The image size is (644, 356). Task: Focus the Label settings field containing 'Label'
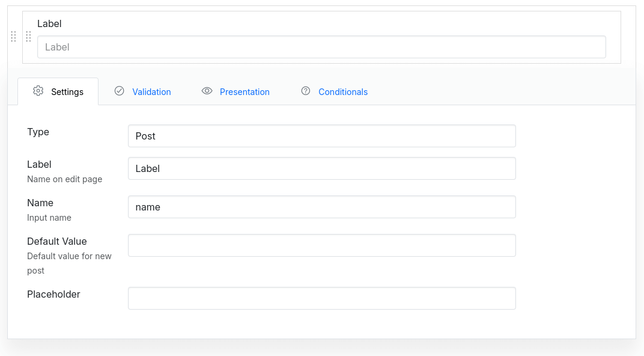[x=321, y=168]
